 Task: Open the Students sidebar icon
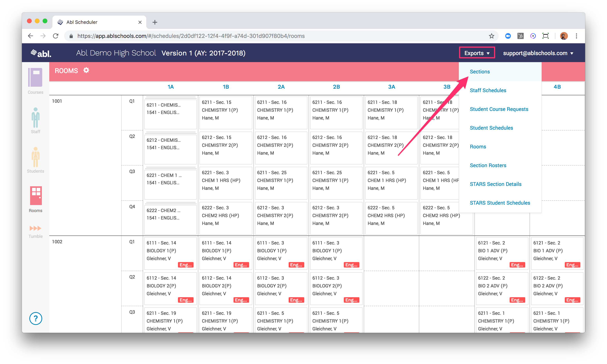tap(35, 157)
